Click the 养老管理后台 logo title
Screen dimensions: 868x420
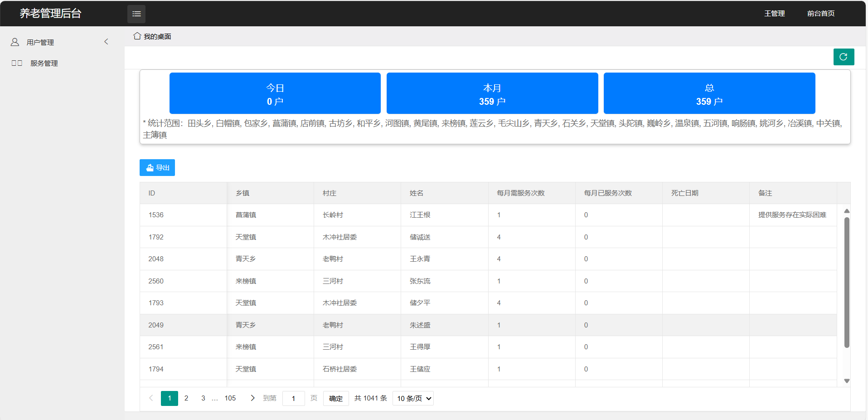pos(50,14)
